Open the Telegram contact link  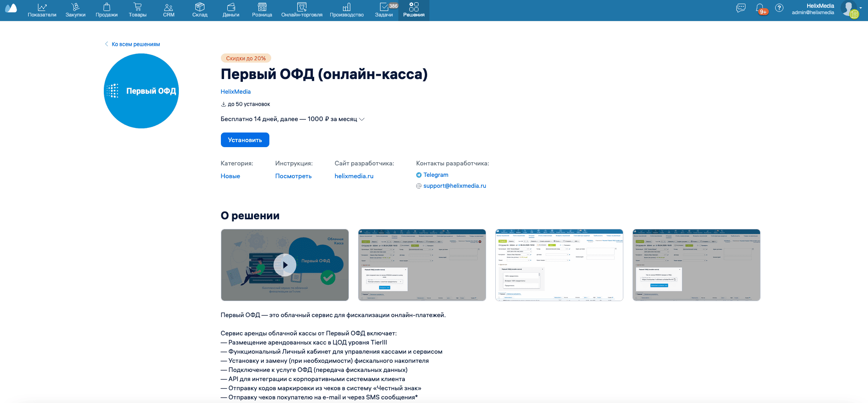click(x=432, y=175)
